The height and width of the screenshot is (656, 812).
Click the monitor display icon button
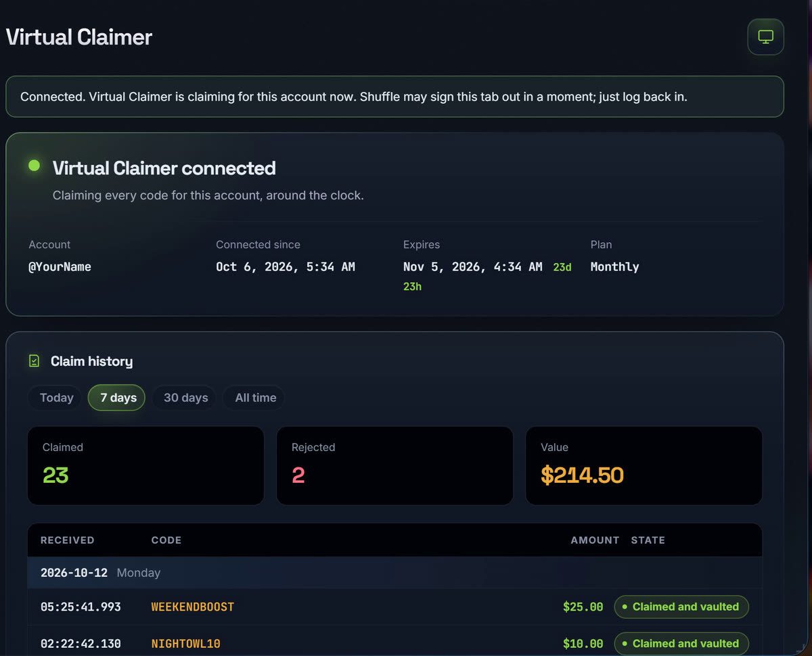pos(765,37)
